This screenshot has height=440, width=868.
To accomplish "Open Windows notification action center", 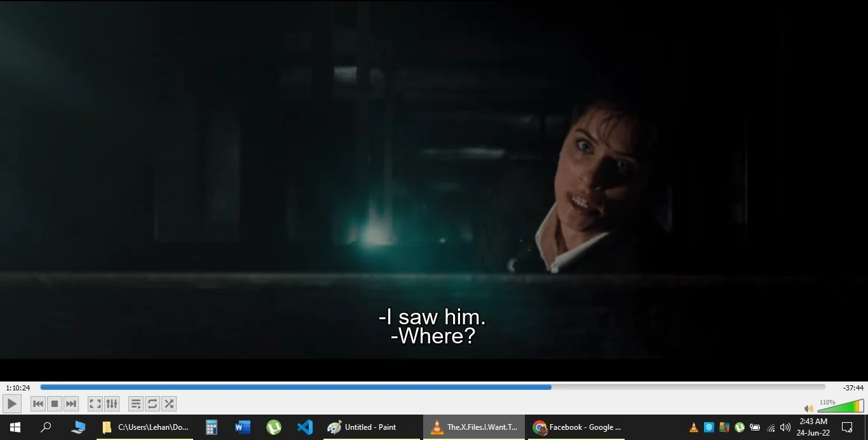I will 847,427.
